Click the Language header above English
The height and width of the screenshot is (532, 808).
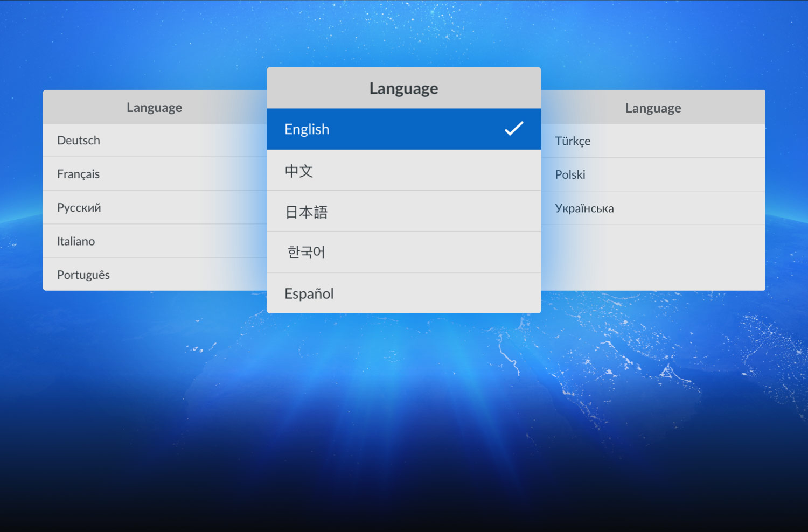403,88
